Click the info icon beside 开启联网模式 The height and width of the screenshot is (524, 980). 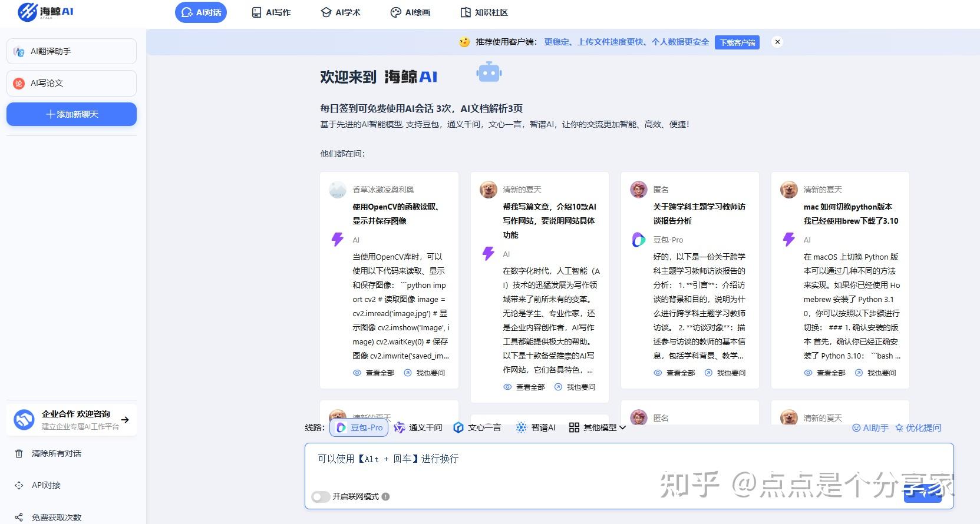tap(385, 496)
